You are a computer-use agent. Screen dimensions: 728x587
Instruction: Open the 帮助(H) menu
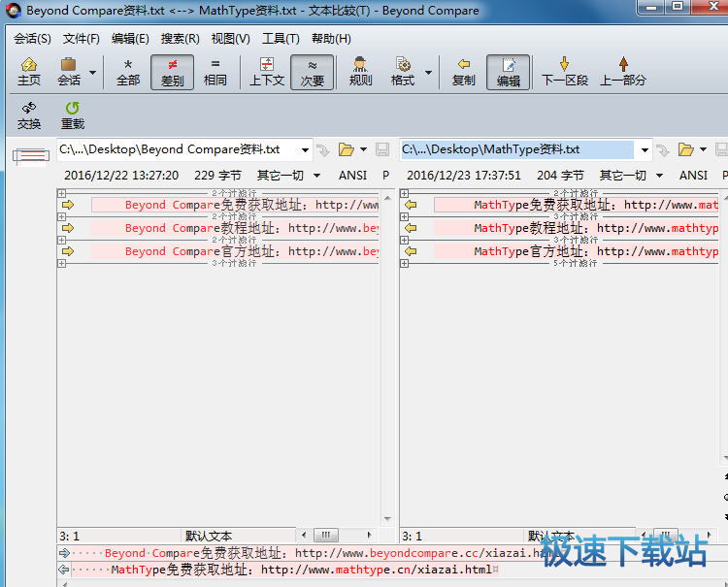point(331,39)
